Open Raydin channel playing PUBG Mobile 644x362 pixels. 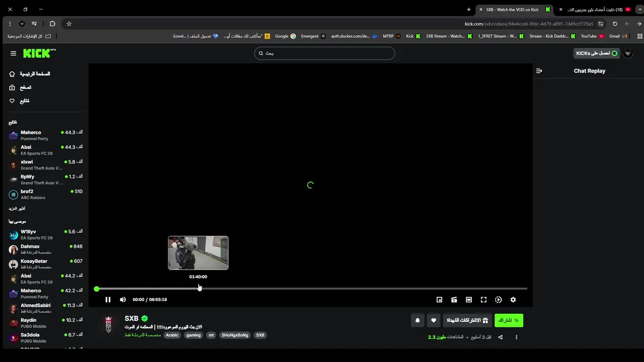pos(45,323)
